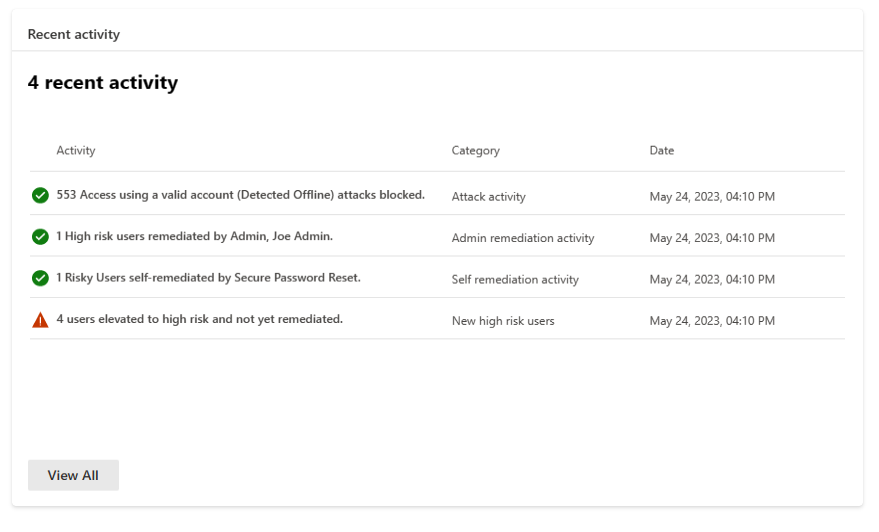879x532 pixels.
Task: Select the Attack activity category cell
Action: [x=488, y=197]
